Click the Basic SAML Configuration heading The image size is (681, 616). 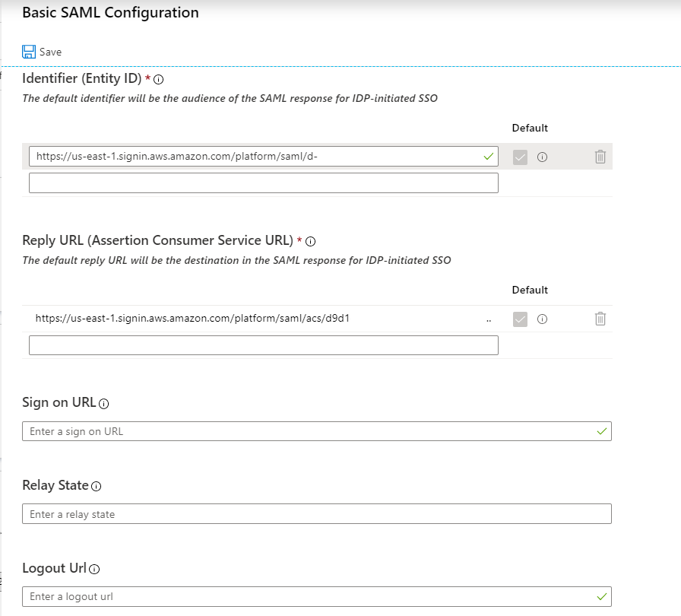click(109, 12)
